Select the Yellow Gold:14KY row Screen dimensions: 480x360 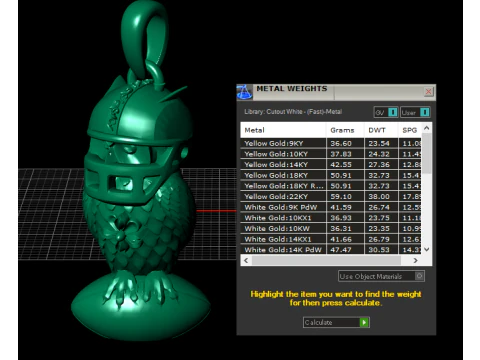pyautogui.click(x=331, y=165)
